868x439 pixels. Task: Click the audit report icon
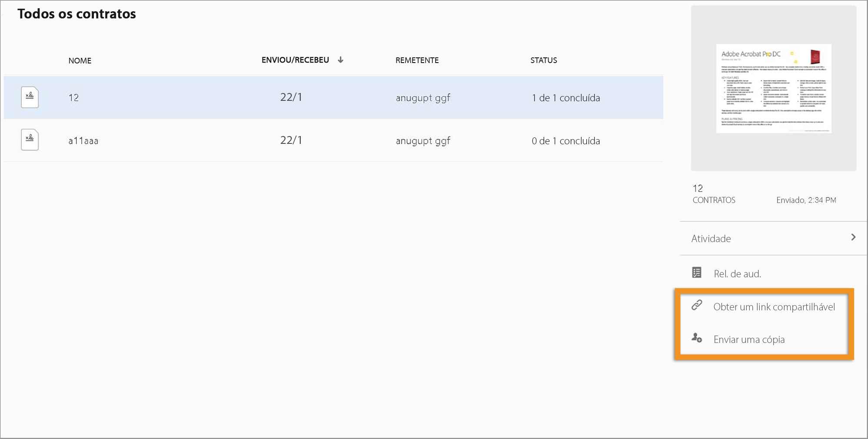(x=697, y=273)
